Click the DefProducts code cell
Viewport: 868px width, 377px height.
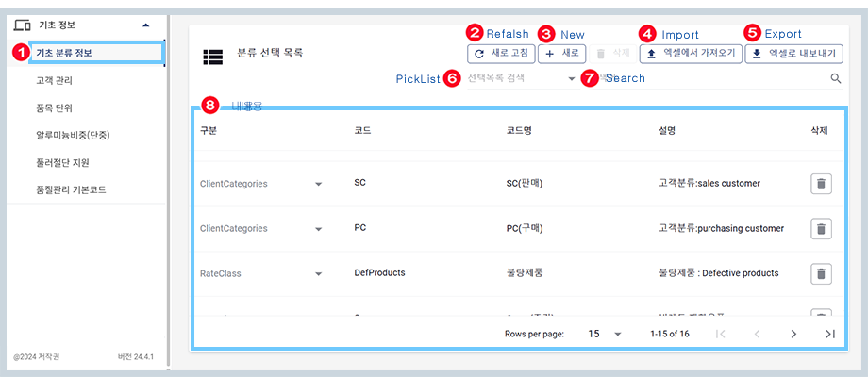[379, 272]
